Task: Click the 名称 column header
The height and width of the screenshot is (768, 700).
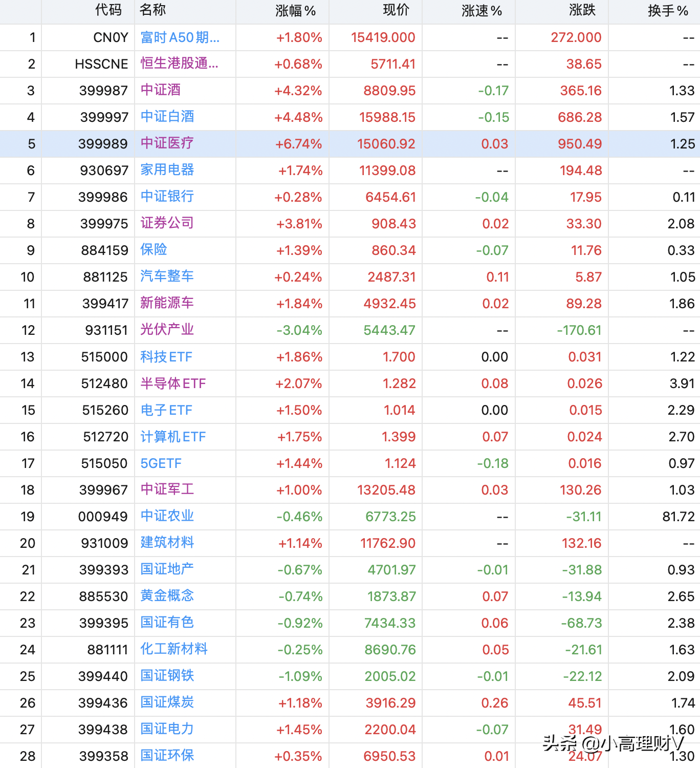Action: [x=152, y=11]
